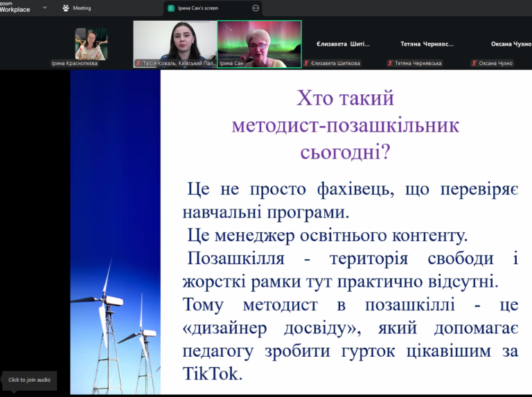
Task: Click Ірина Сан's highlighted speaker video
Action: tap(259, 44)
